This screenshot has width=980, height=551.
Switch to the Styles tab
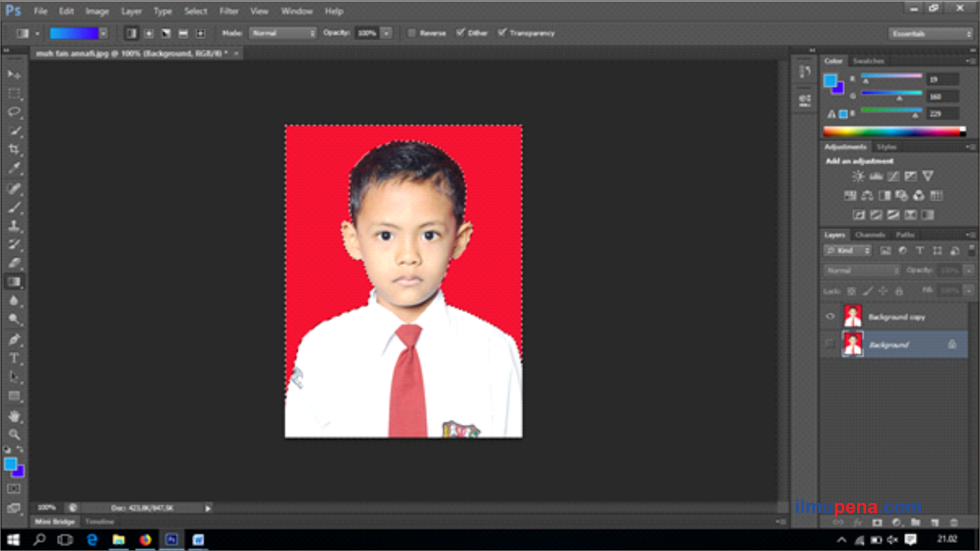886,147
